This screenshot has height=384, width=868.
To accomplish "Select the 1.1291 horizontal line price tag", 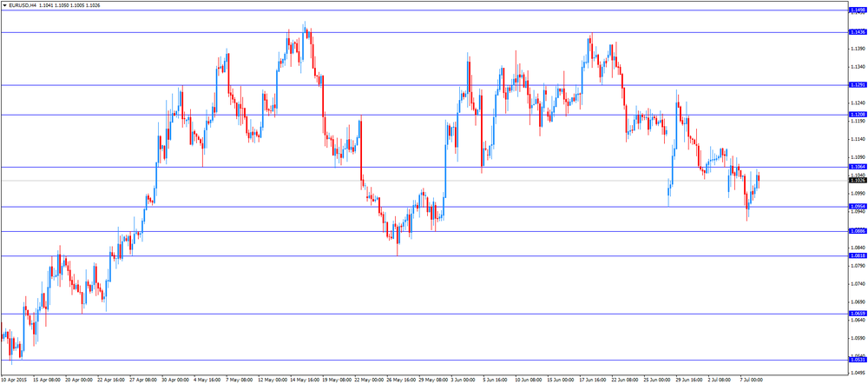I will [x=857, y=85].
